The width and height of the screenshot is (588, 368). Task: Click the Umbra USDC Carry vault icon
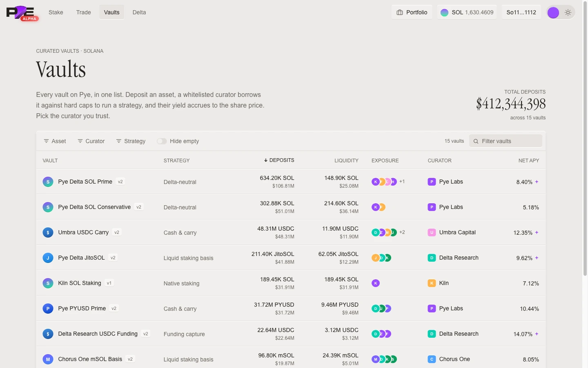point(48,233)
